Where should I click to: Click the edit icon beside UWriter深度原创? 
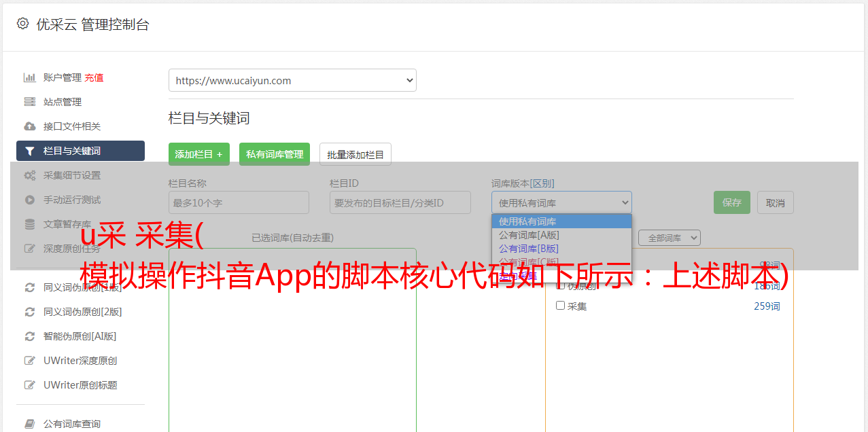29,361
